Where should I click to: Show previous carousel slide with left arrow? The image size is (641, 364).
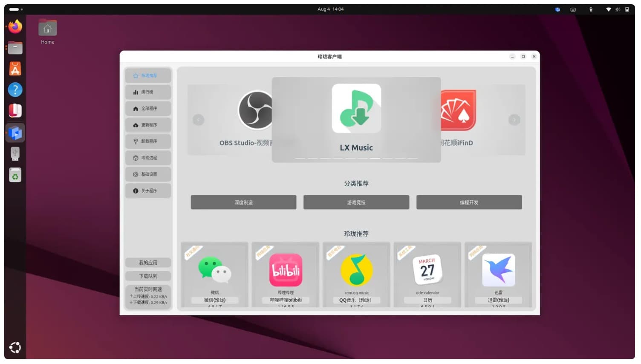pos(198,120)
